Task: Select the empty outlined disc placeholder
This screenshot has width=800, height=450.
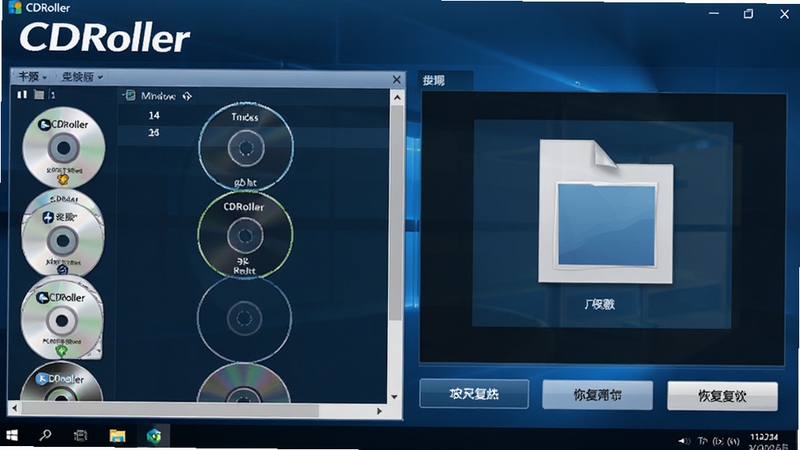Action: pyautogui.click(x=244, y=318)
